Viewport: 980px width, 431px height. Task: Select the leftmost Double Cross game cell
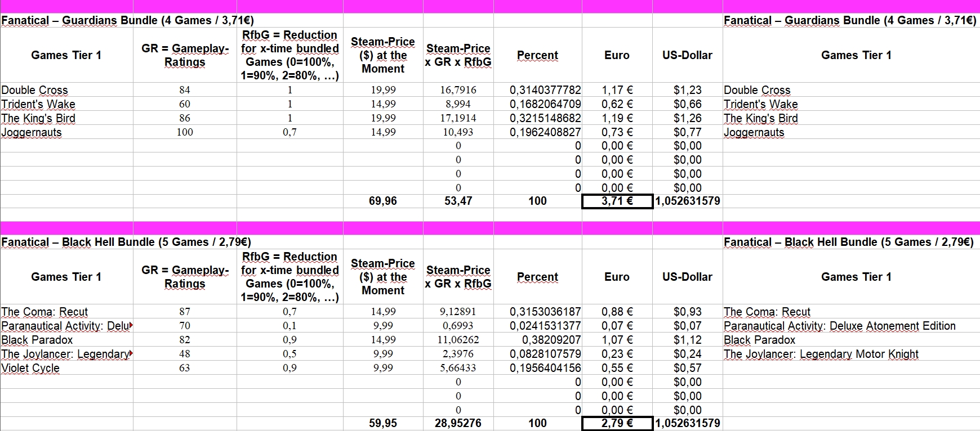pos(35,90)
